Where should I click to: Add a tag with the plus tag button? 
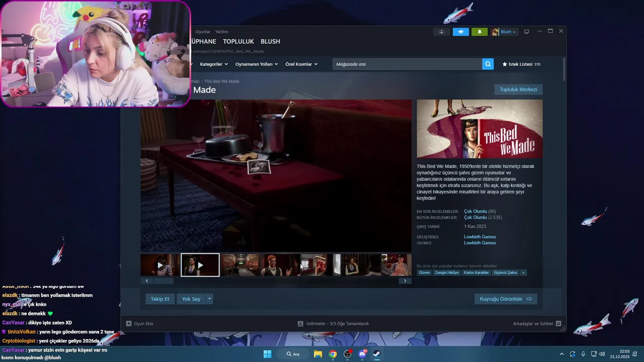(x=523, y=273)
